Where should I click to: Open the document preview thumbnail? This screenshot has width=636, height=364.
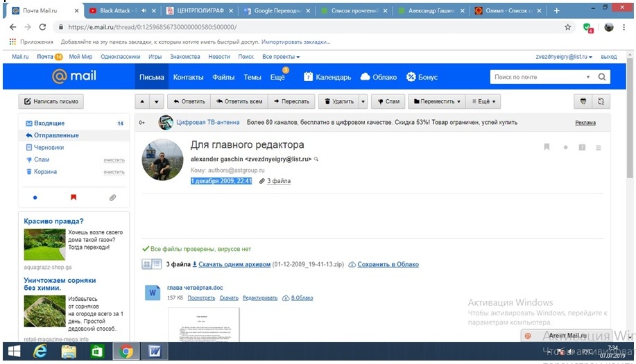[x=204, y=324]
